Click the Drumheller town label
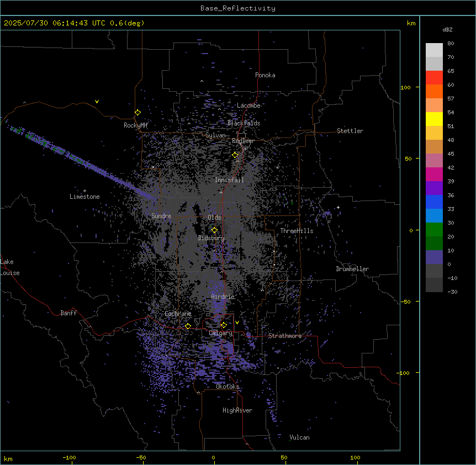This screenshot has width=476, height=465. coord(352,269)
